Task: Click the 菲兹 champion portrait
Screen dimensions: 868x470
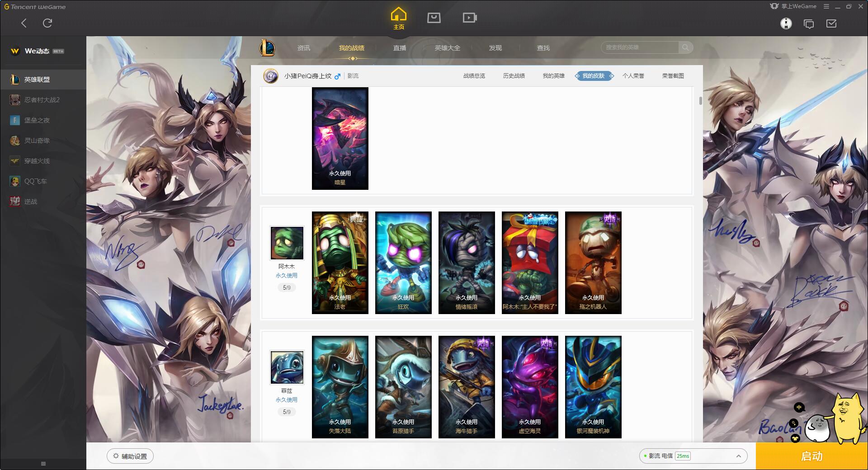Action: coord(287,367)
